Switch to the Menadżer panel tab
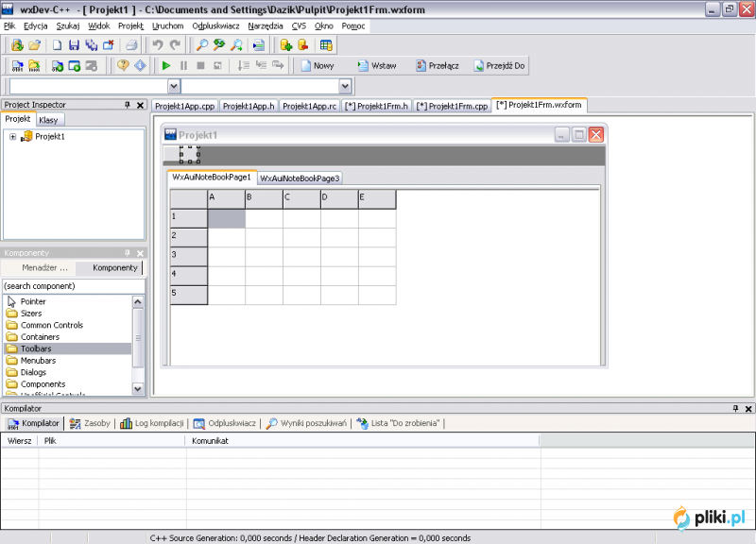Image resolution: width=756 pixels, height=544 pixels. 44,268
